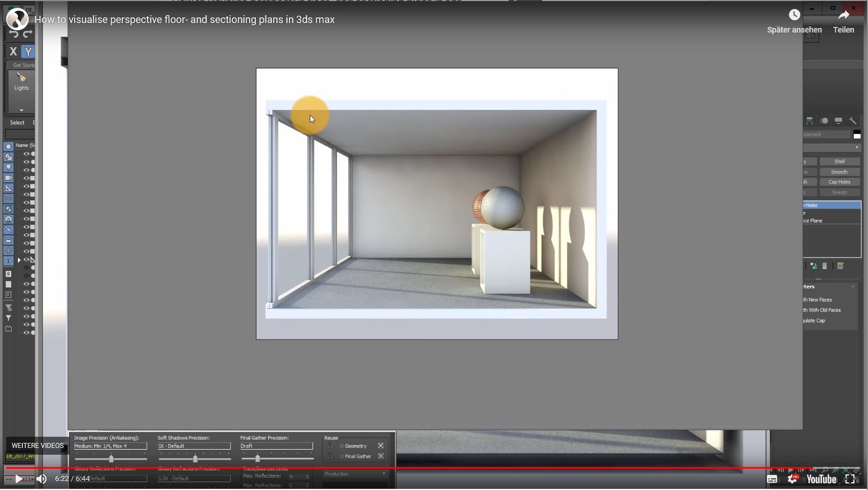Screen dimensions: 868x490
Task: Adjust the Soft Shadows Precision slider
Action: coord(195,459)
